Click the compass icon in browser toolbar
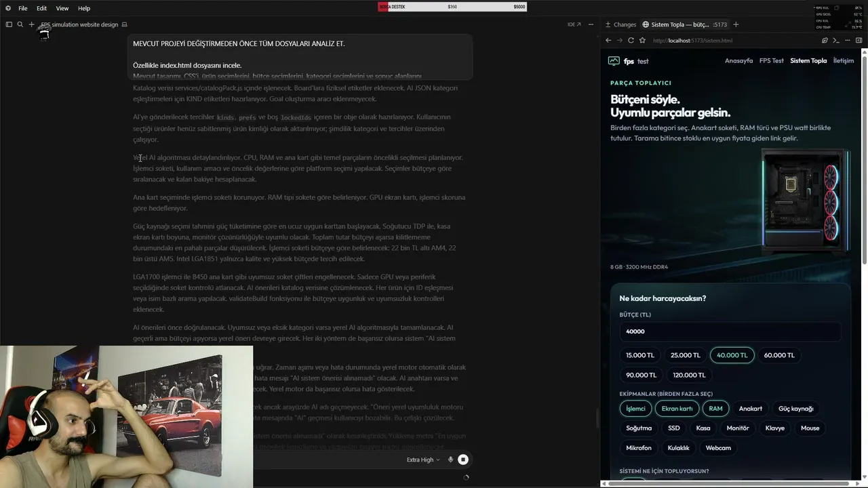 click(824, 41)
